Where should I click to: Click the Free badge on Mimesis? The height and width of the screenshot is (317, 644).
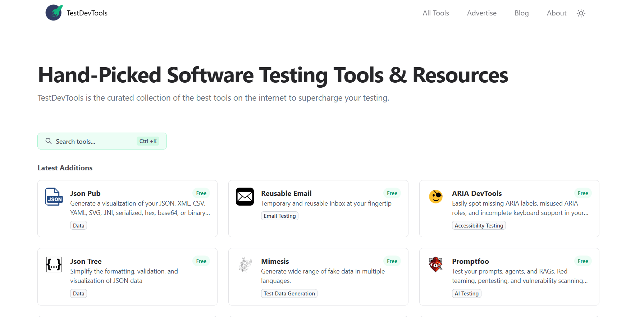tap(392, 261)
